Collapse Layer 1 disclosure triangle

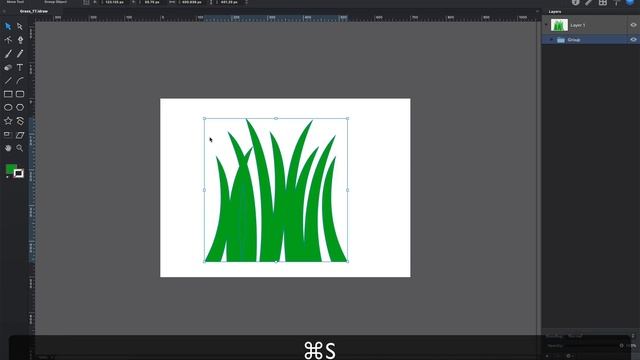[x=546, y=25]
